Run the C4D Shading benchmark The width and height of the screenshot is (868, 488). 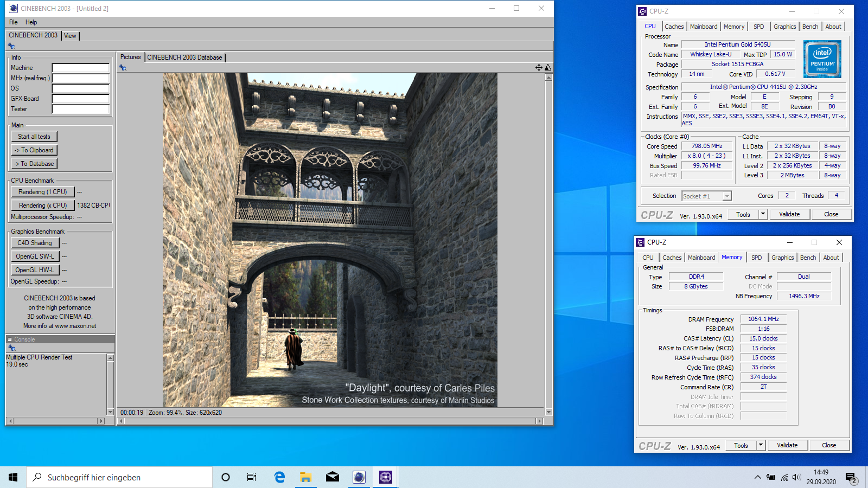(x=35, y=243)
